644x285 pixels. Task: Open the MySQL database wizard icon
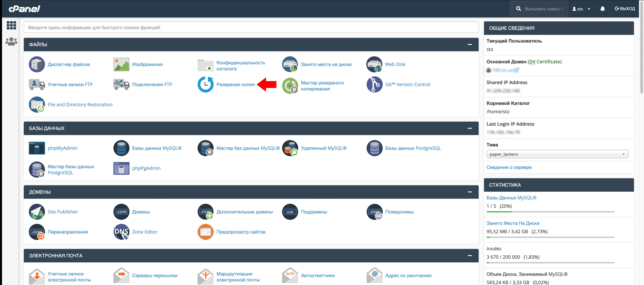[x=206, y=148]
